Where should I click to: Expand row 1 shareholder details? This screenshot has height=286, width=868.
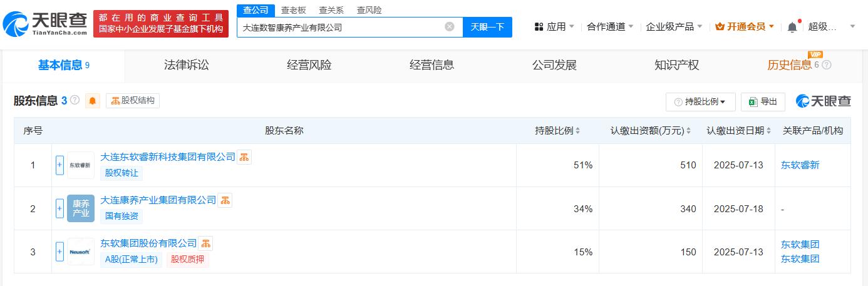(60, 165)
